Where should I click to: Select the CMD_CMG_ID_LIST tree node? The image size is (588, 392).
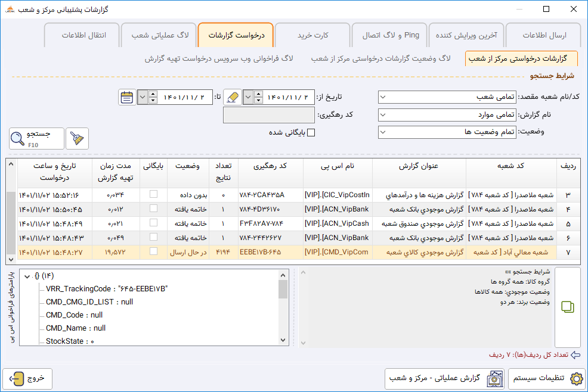89,301
